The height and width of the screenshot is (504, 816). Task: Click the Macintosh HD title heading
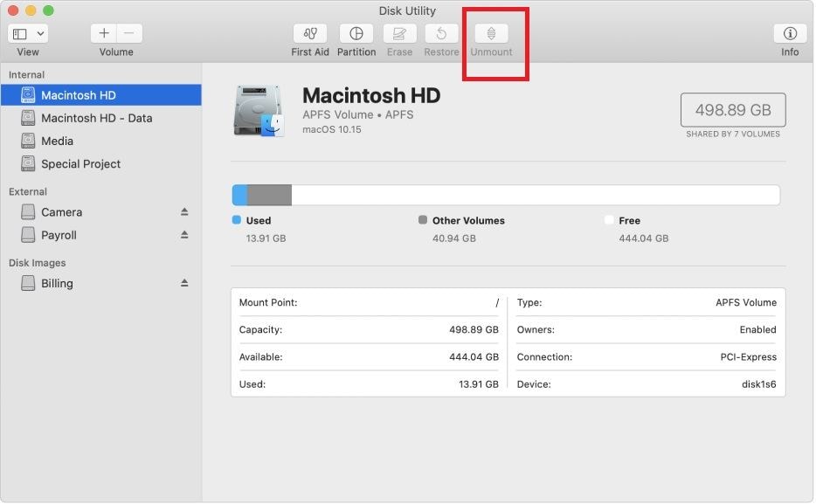point(371,96)
